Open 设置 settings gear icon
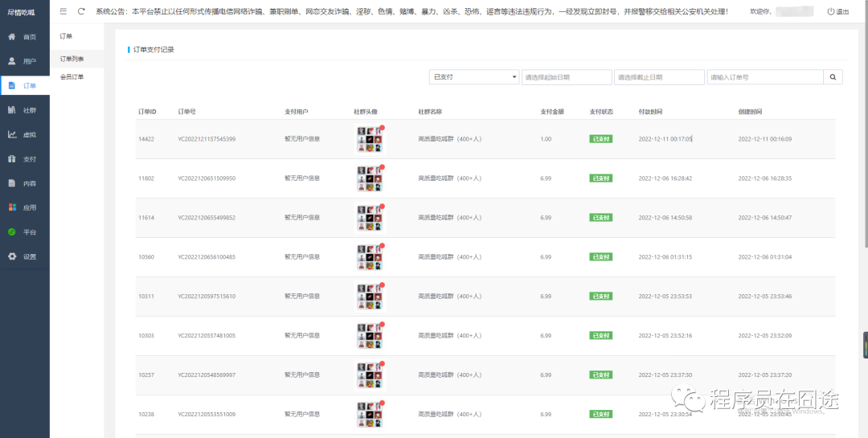 pos(12,256)
